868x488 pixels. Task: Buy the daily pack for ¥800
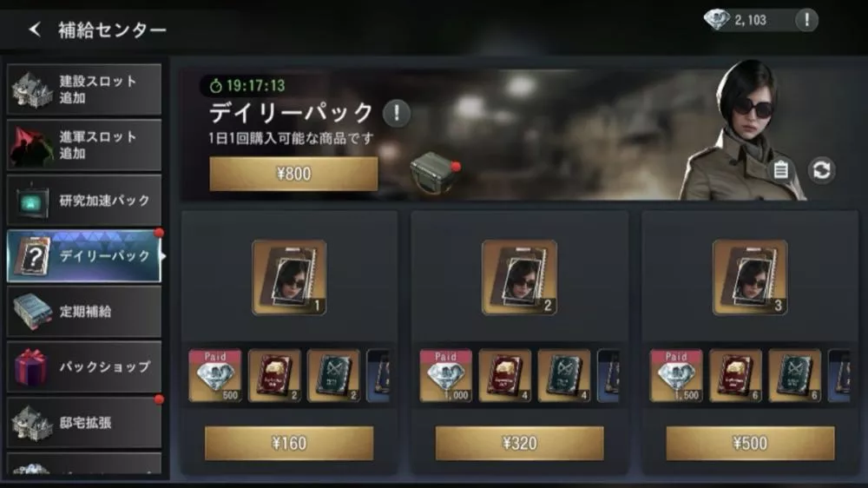point(293,174)
